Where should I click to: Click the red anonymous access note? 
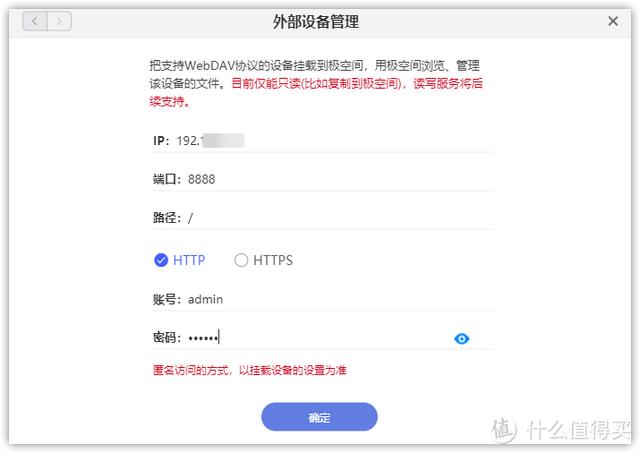click(249, 370)
